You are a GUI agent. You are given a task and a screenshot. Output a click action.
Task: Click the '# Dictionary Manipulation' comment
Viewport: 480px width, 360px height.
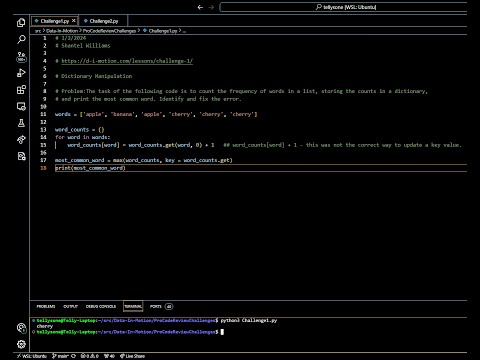(93, 76)
